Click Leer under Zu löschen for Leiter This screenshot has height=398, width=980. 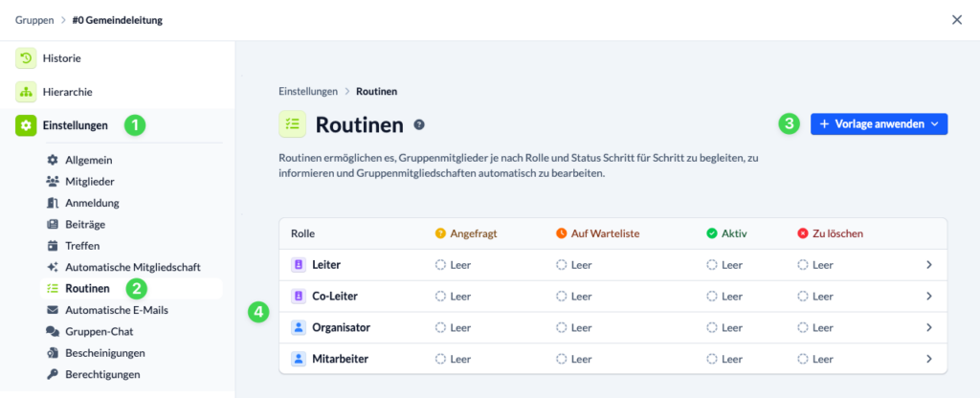point(815,265)
